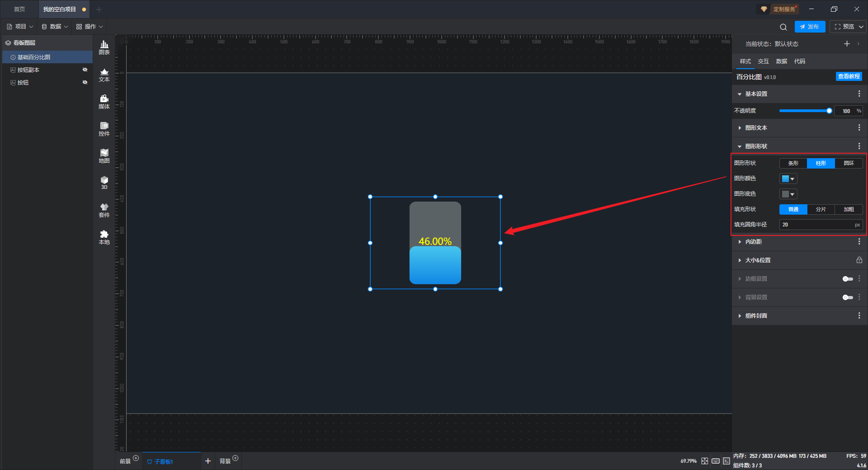Open the 本地 local components panel
The width and height of the screenshot is (868, 470).
(104, 238)
